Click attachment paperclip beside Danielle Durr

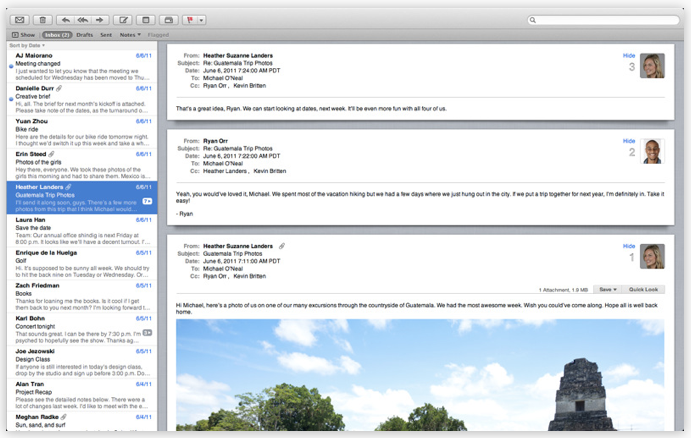point(59,88)
